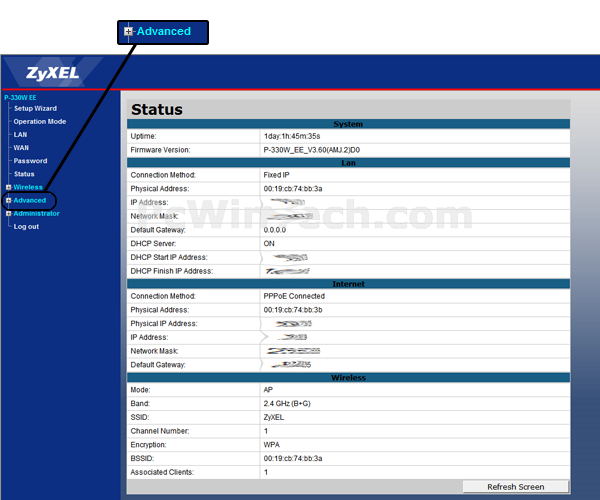Select the firmware version P-330W_EE_V3.60(AMJ.2)D0
The image size is (600, 500).
tap(311, 150)
